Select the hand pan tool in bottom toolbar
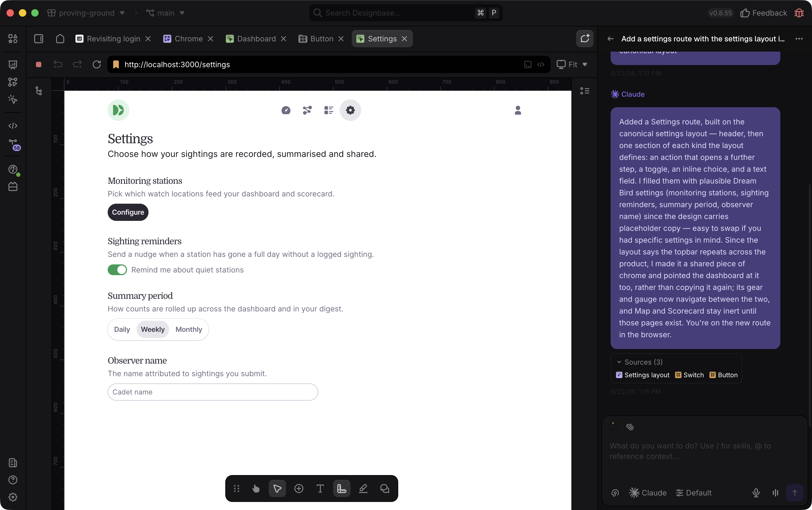Image resolution: width=812 pixels, height=510 pixels. point(256,489)
